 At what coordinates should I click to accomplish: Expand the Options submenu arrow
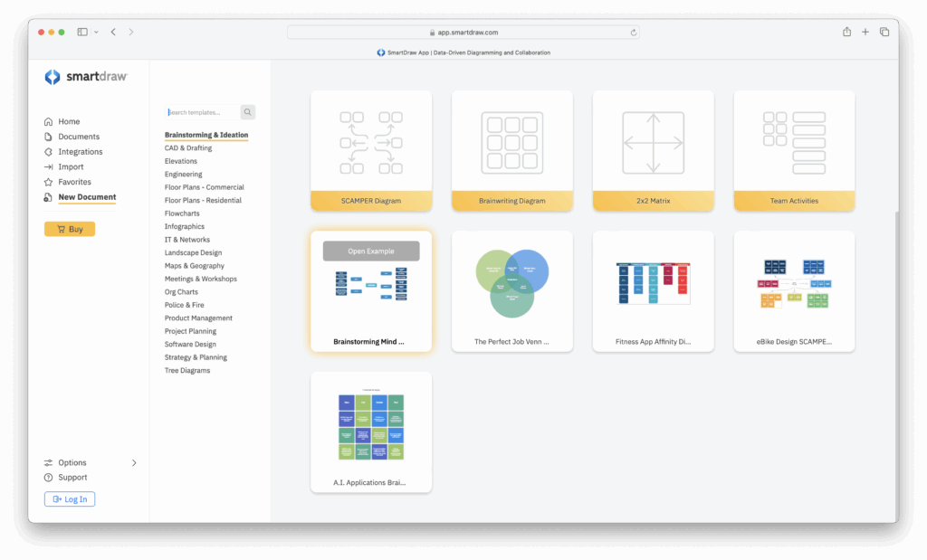[134, 462]
